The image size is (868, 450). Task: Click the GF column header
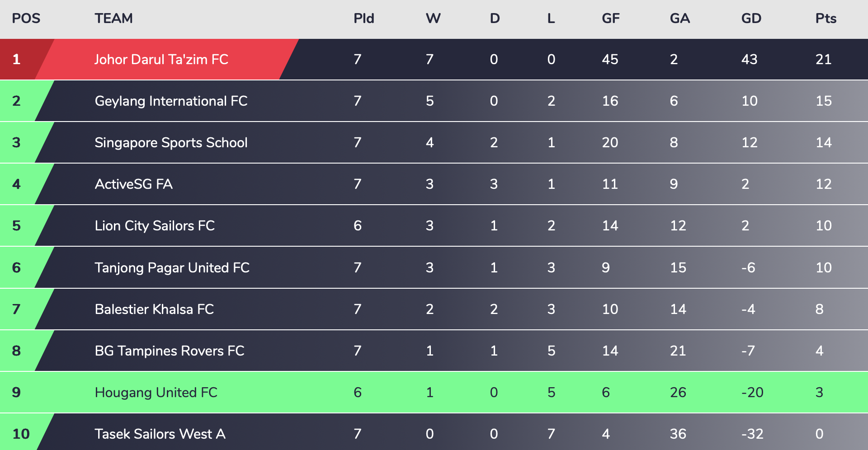point(610,19)
